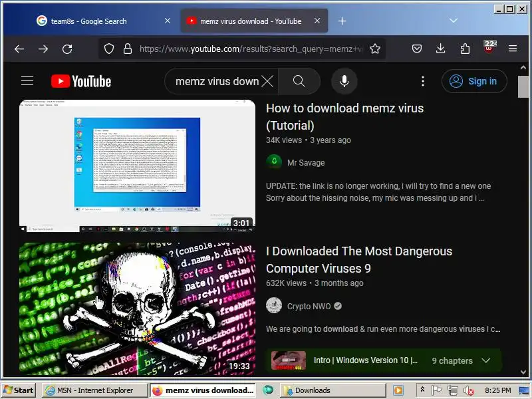The height and width of the screenshot is (399, 532).
Task: Clear the YouTube search box text
Action: pos(268,81)
